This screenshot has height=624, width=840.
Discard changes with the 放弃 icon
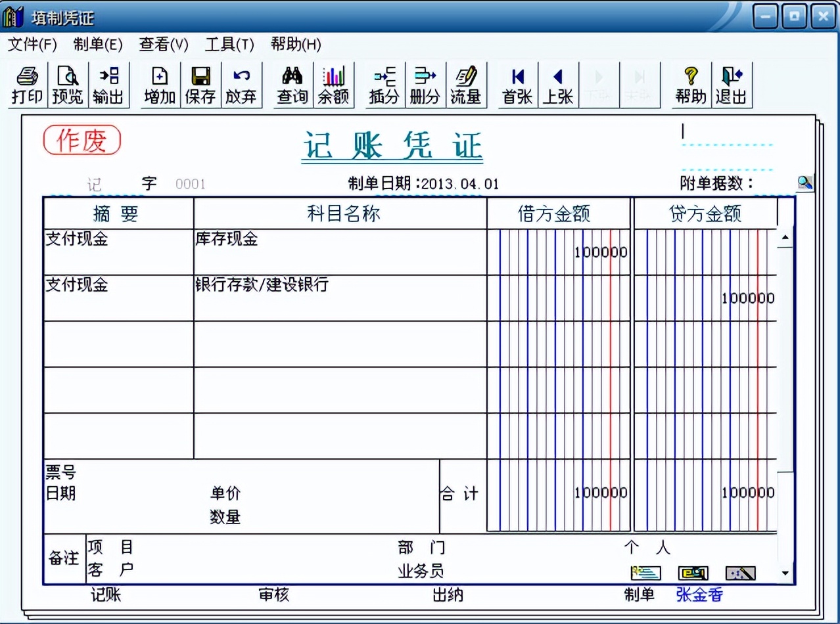point(241,84)
